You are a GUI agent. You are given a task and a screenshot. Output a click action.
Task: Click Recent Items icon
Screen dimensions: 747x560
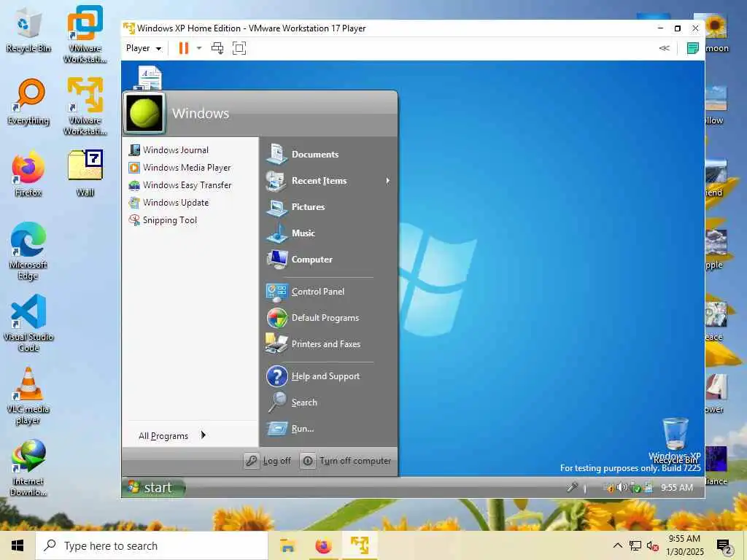(x=276, y=181)
